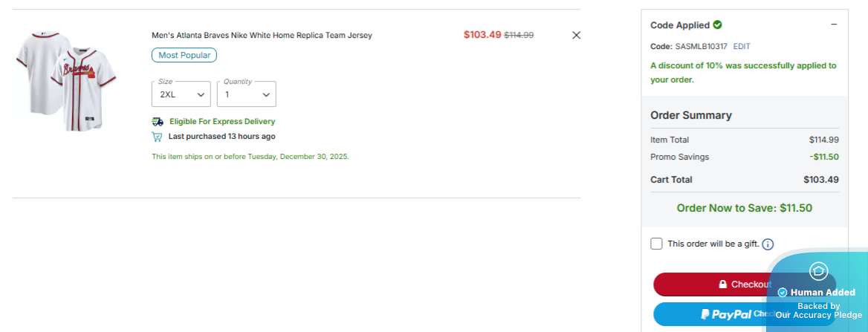The image size is (868, 332).
Task: Click the house icon on the Human Added badge
Action: [818, 271]
